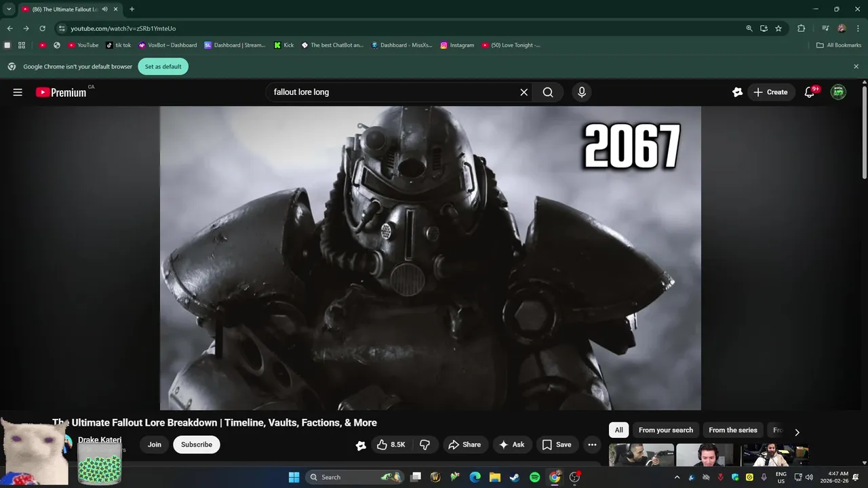Screen dimensions: 868x488
Task: Click the sparkle icon left of like button
Action: (361, 445)
